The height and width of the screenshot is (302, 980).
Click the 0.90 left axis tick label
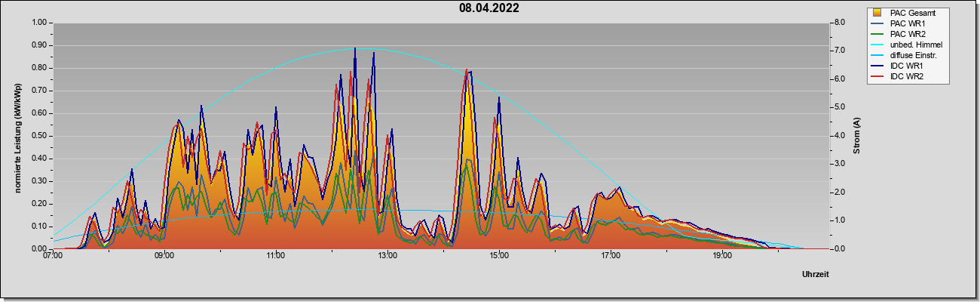point(38,45)
